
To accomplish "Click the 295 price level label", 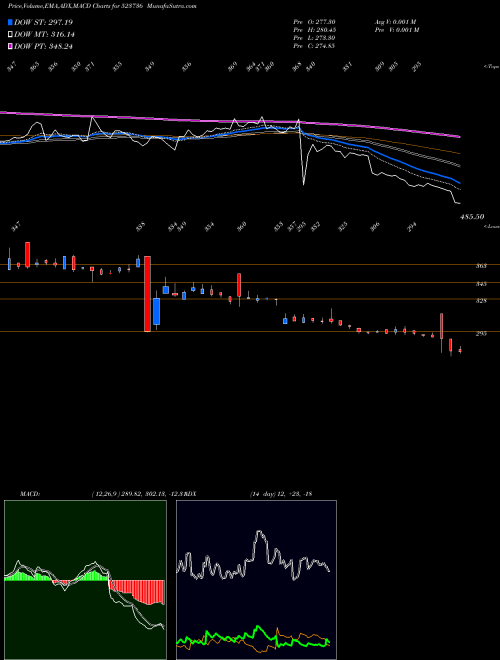I will click(481, 334).
